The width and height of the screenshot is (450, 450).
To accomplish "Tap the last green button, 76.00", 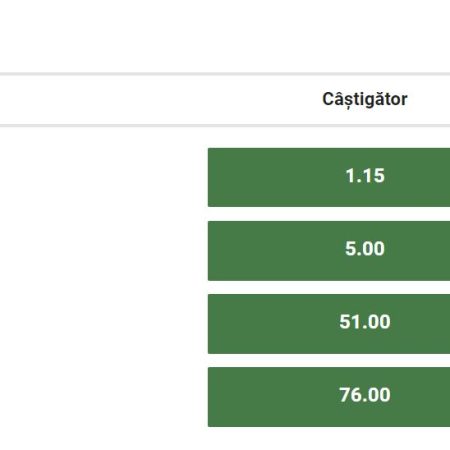I will click(329, 397).
